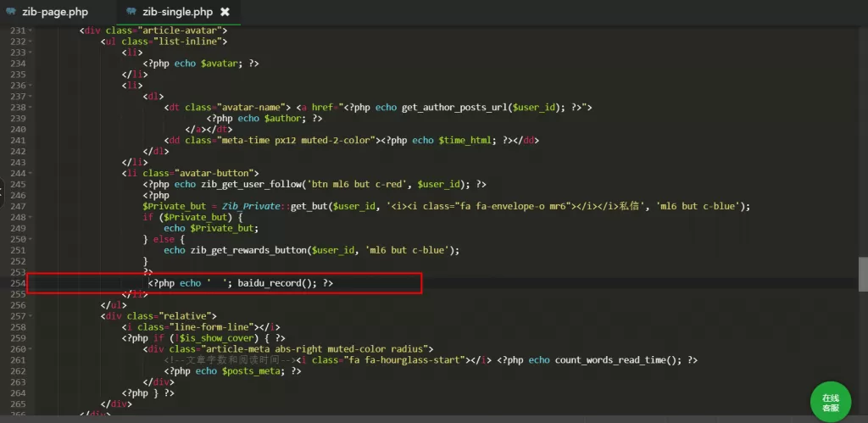Close the zib-single.php tab
This screenshot has width=868, height=423.
pyautogui.click(x=225, y=12)
